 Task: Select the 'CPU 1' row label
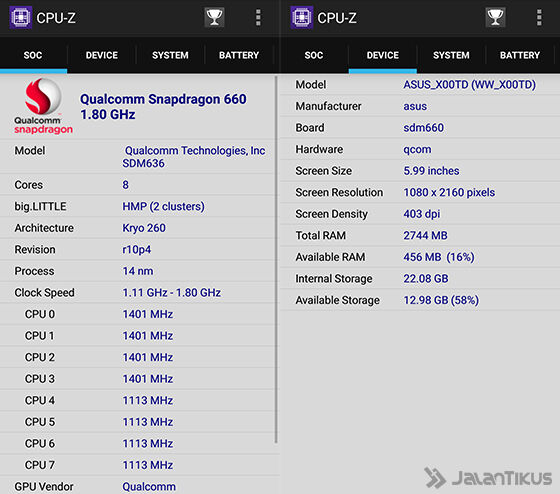pyautogui.click(x=40, y=336)
